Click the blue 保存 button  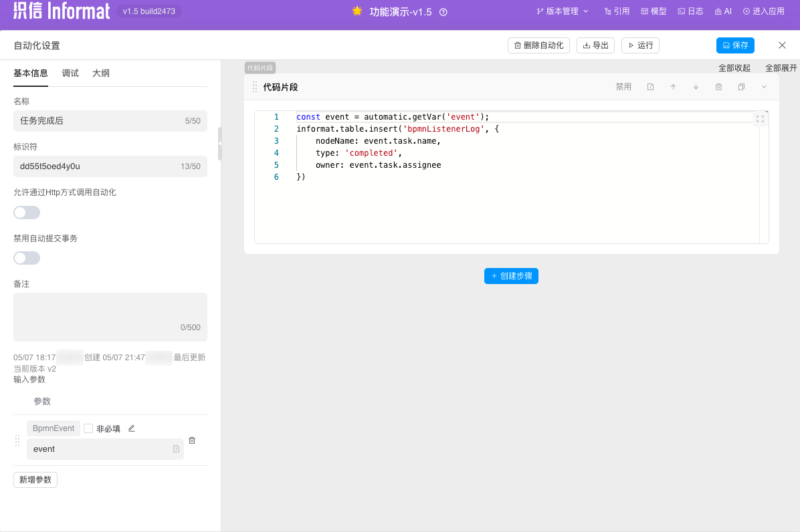coord(734,45)
